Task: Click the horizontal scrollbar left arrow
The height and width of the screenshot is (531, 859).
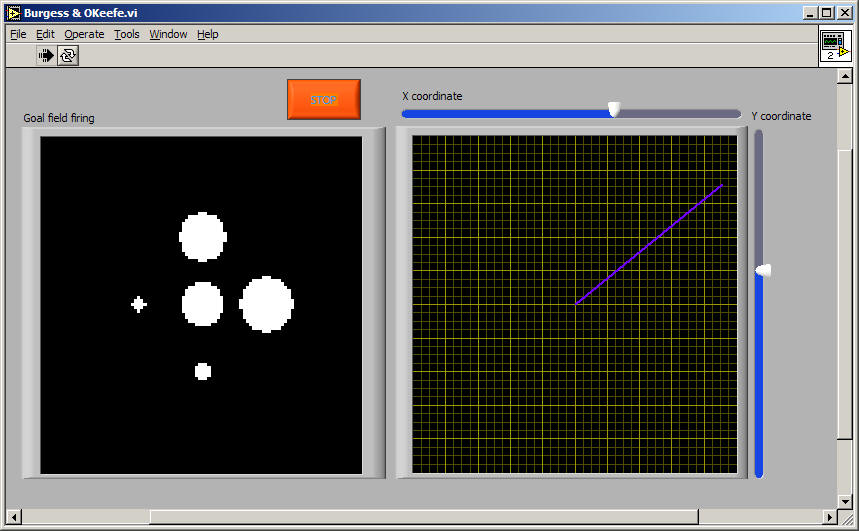Action: (14, 517)
